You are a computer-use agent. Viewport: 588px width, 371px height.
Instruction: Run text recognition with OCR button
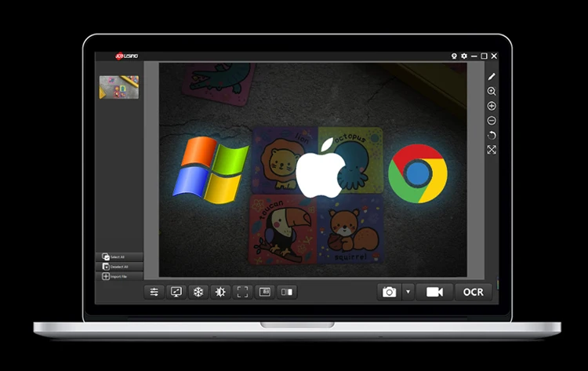click(x=474, y=292)
